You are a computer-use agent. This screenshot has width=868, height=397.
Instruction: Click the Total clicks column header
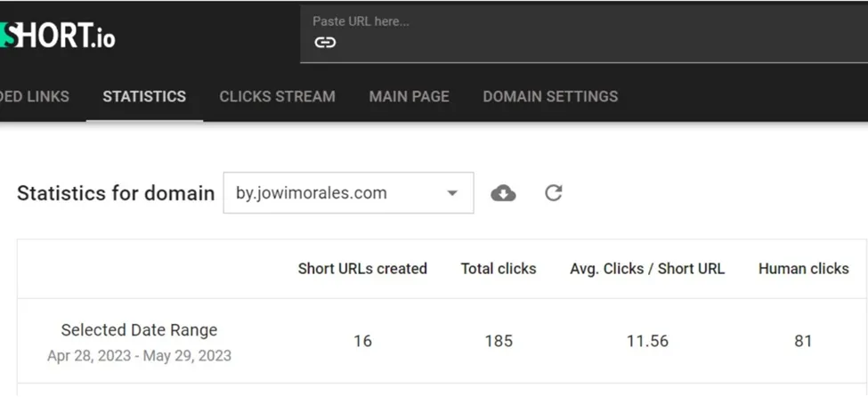coord(499,269)
